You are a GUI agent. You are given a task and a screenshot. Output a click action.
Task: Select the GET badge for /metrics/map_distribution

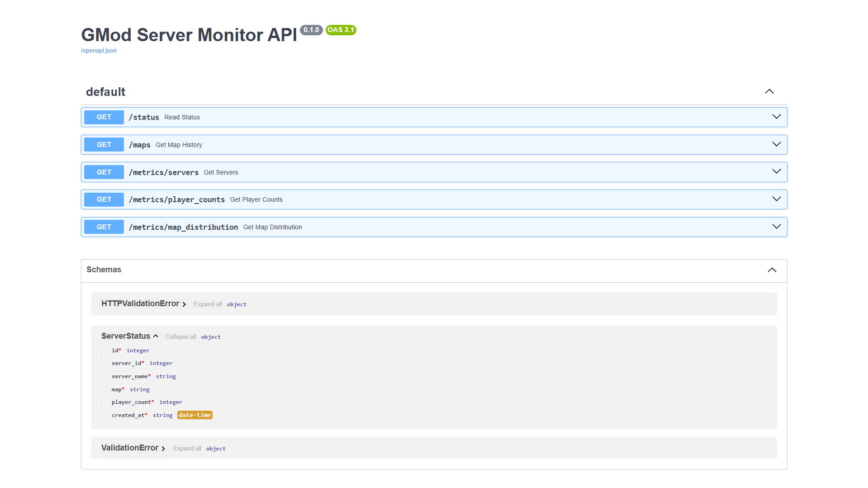coord(104,227)
